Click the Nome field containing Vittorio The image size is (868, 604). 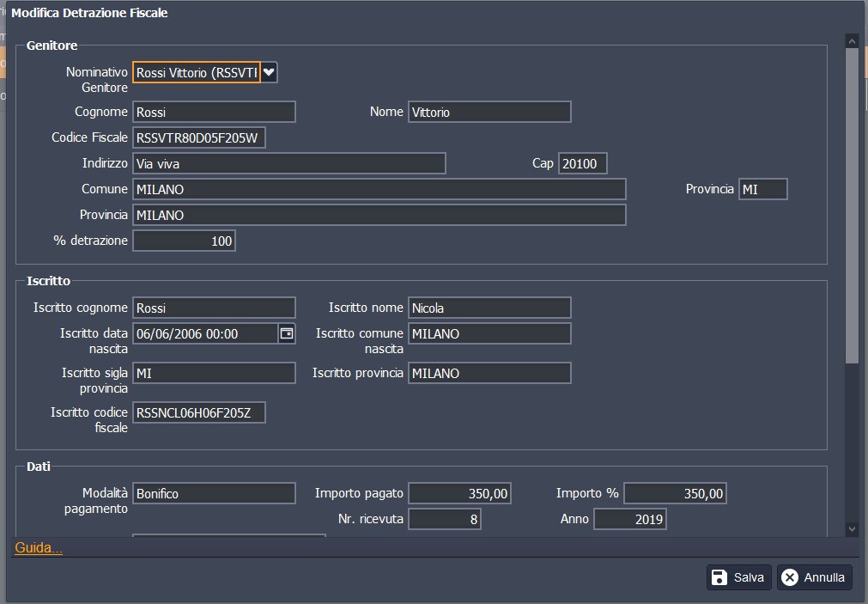tap(489, 112)
